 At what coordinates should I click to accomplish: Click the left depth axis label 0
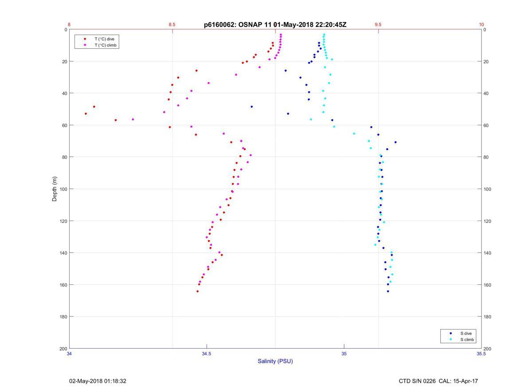(x=66, y=30)
